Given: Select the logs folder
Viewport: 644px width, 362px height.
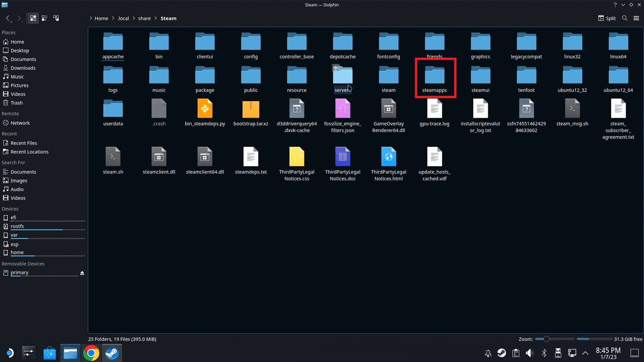Looking at the screenshot, I should (113, 79).
